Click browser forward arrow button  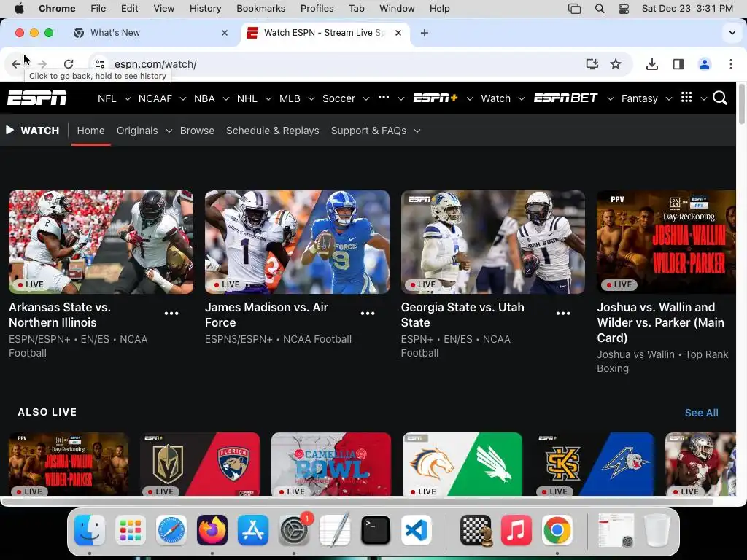pyautogui.click(x=42, y=64)
